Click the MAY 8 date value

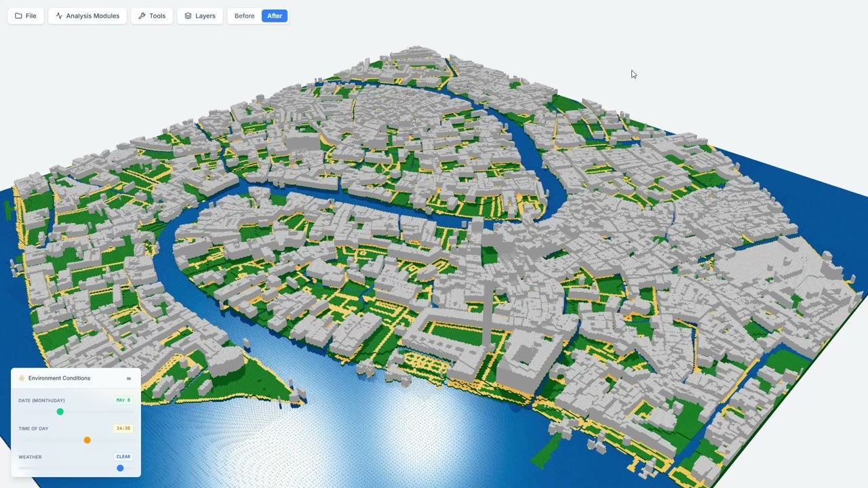pos(123,400)
